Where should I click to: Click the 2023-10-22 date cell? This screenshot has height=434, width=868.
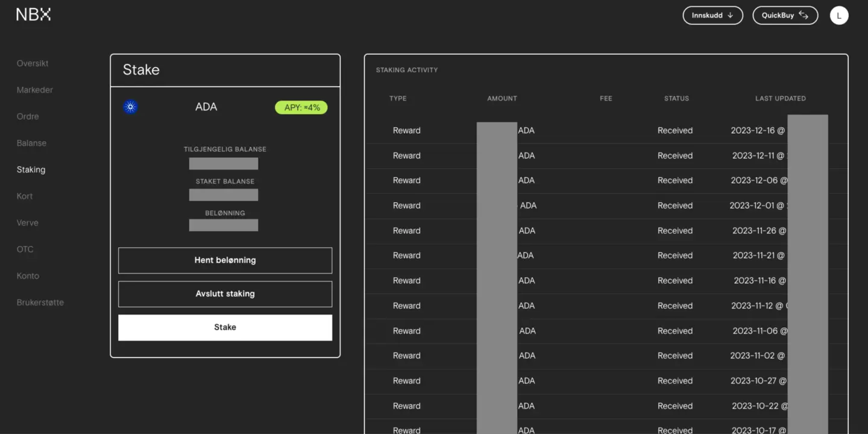pos(759,406)
